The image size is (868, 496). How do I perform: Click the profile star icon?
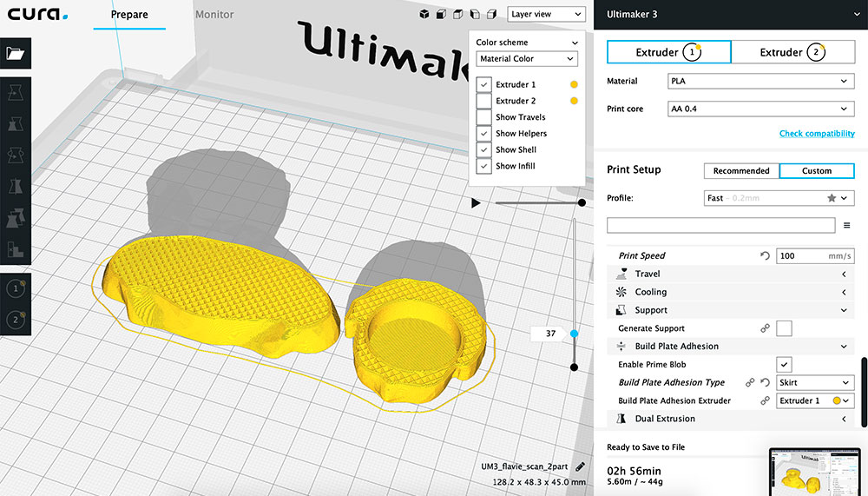[x=832, y=198]
